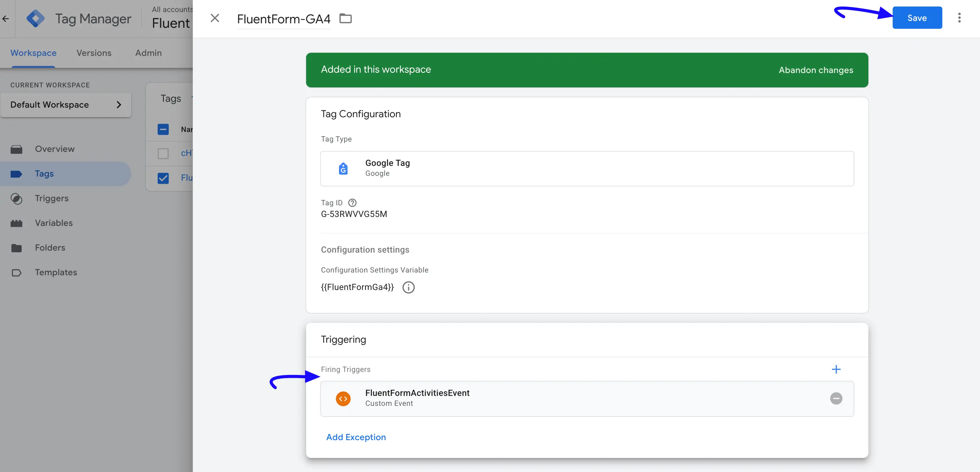Click the Triggers sidebar icon

click(16, 198)
